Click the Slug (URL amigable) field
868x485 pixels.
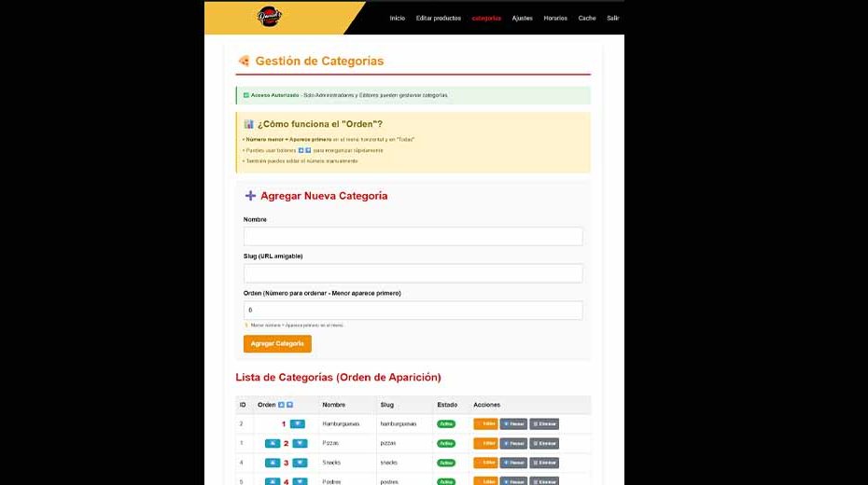[413, 273]
